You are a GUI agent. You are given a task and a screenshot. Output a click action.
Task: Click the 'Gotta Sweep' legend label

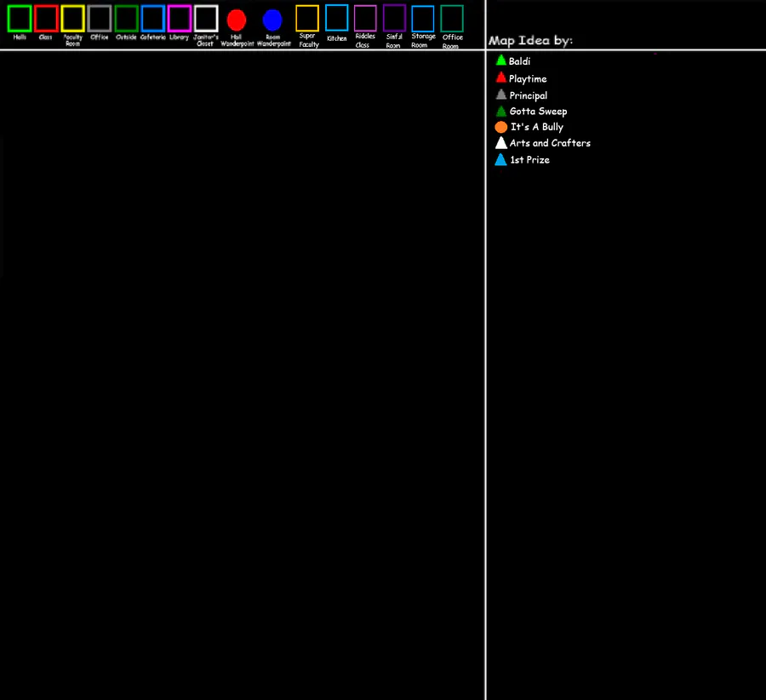(x=539, y=112)
